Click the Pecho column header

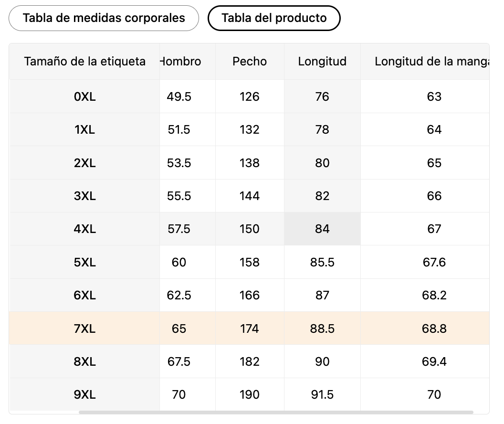[x=250, y=62]
